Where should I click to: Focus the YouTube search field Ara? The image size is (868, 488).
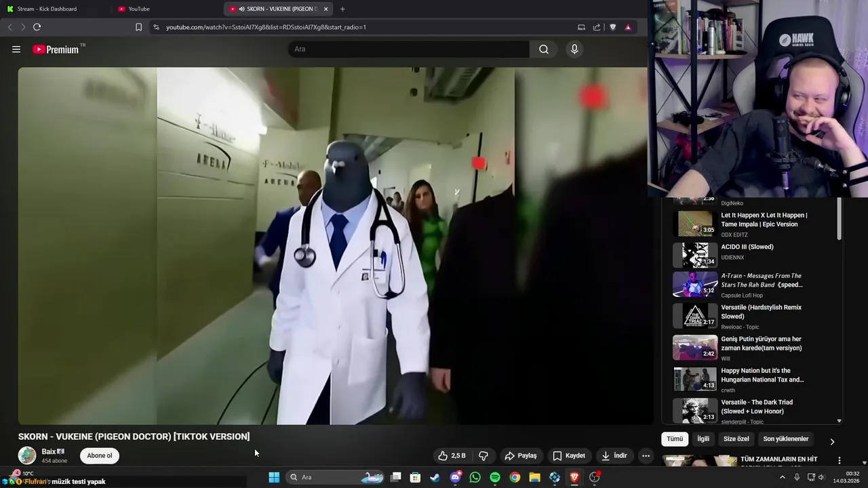point(409,49)
